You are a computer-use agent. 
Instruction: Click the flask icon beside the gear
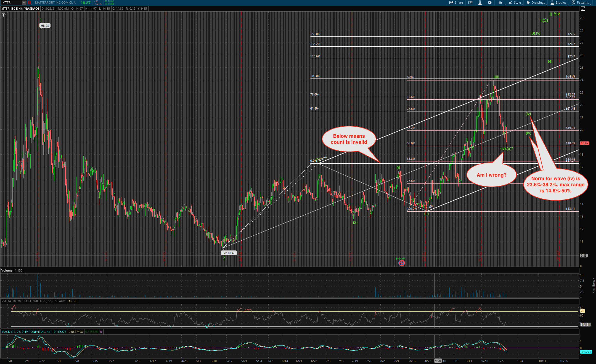click(x=480, y=2)
